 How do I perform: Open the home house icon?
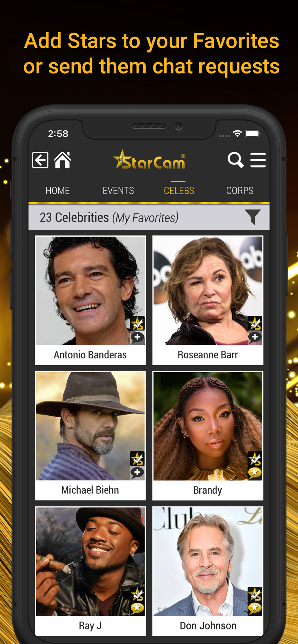(x=63, y=160)
